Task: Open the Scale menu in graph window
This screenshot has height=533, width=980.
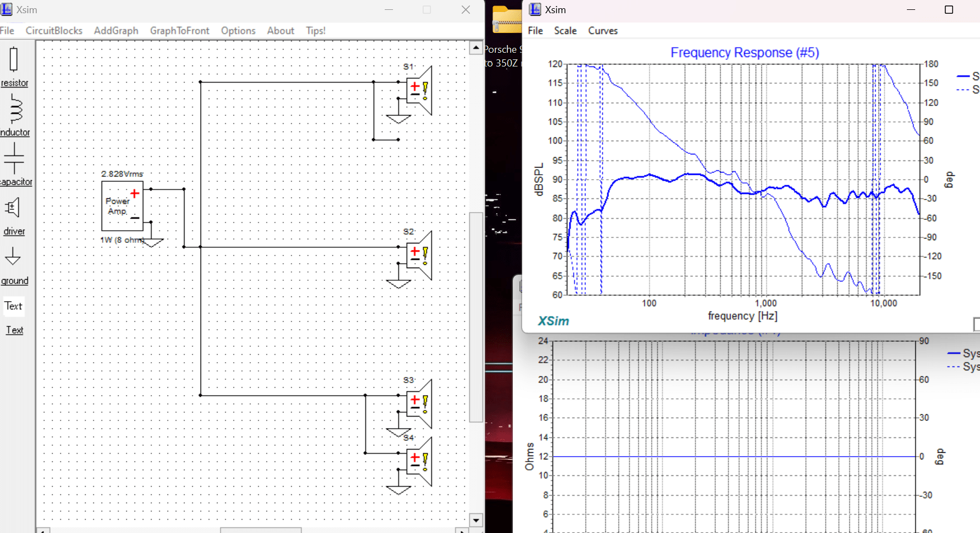Action: pyautogui.click(x=565, y=31)
